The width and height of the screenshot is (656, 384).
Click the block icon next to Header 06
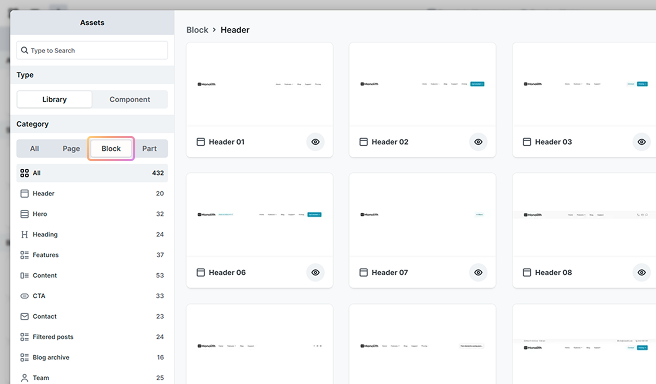[201, 272]
